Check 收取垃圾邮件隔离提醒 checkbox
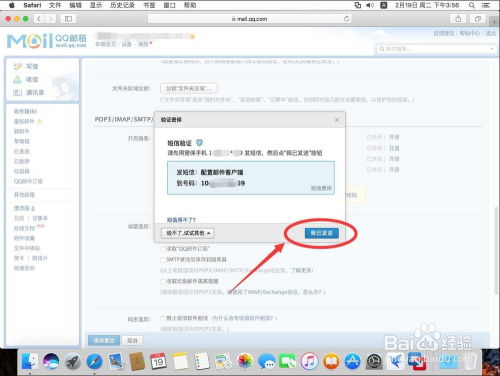This screenshot has height=376, width=500. point(163,281)
